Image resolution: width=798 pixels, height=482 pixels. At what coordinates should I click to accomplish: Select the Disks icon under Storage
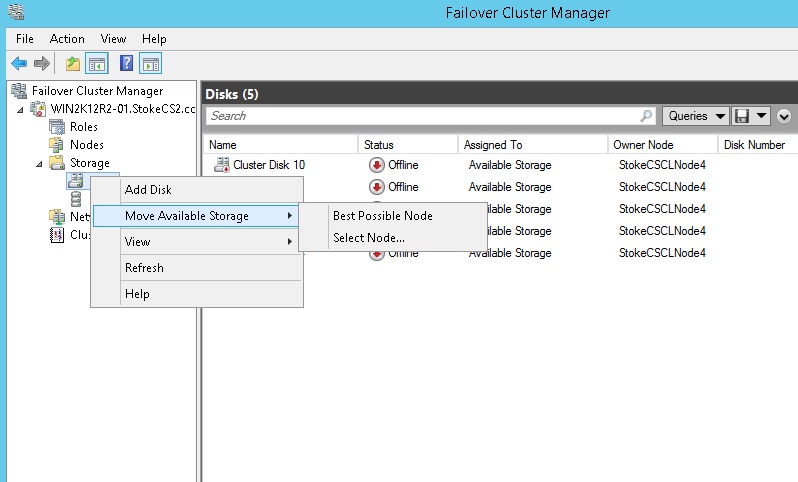76,180
